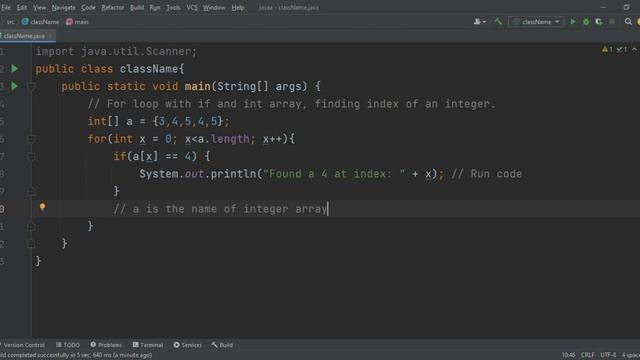Viewport: 640px width, 360px height.
Task: Open the typo count checkmark indicator
Action: [622, 49]
